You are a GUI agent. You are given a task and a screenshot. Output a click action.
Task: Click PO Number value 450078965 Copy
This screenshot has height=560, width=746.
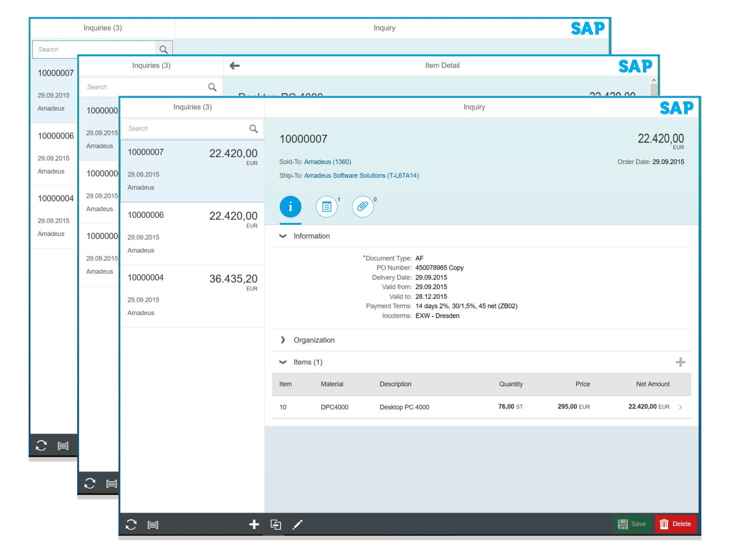[440, 268]
